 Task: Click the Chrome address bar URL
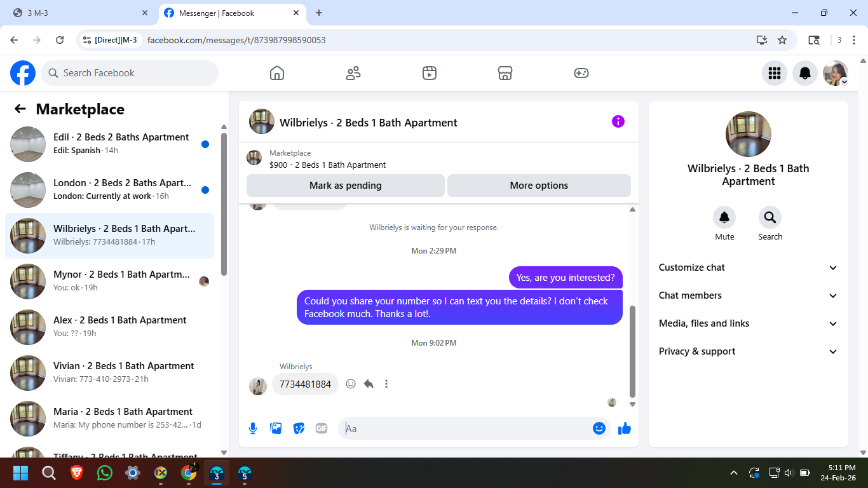(x=236, y=40)
